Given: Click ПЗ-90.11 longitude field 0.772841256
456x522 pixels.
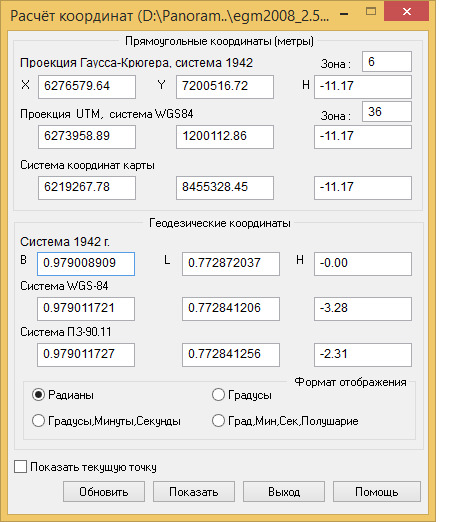Looking at the screenshot, I should point(231,355).
